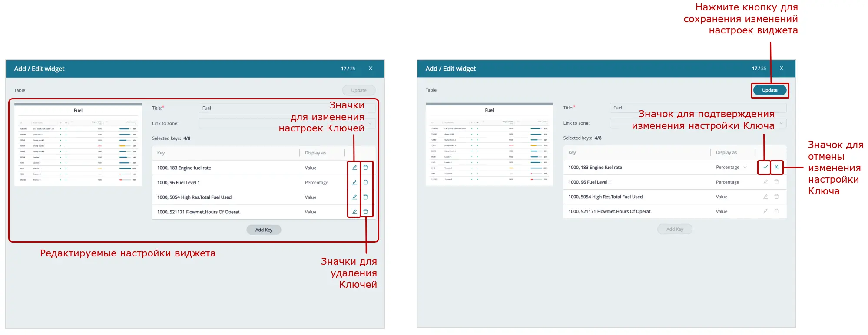This screenshot has height=335, width=868.
Task: Delete the Fuel Level 1 key in left dialog
Action: [x=366, y=182]
